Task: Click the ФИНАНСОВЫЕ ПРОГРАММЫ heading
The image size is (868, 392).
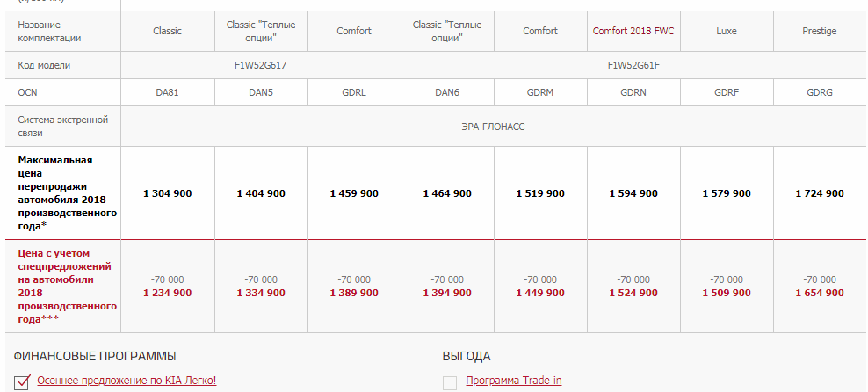Action: 95,356
